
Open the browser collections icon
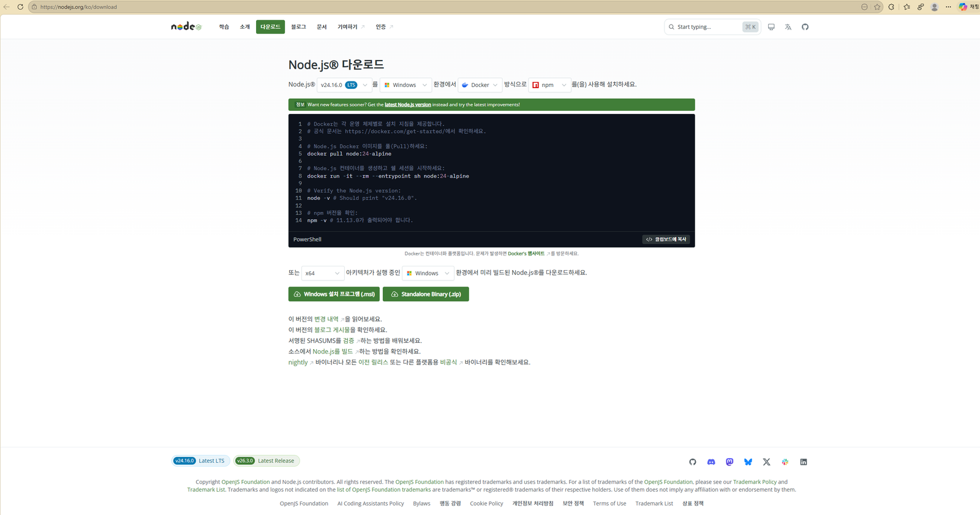pos(921,7)
